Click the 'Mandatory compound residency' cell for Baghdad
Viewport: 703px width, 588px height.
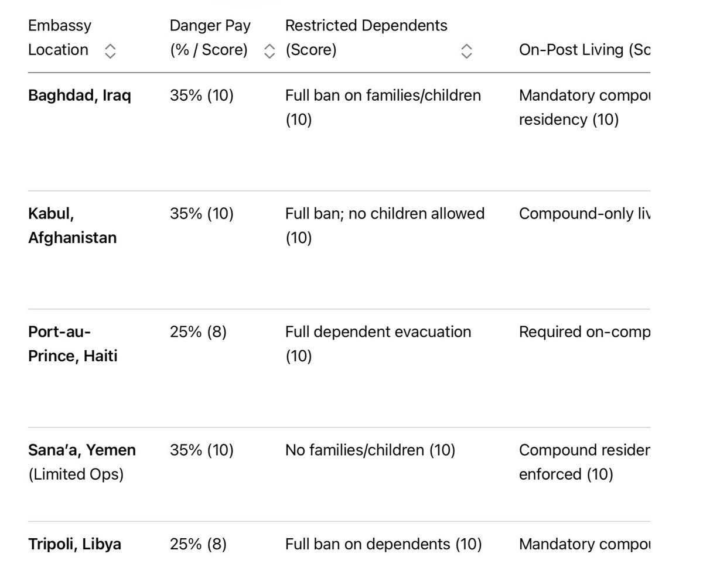(x=585, y=107)
